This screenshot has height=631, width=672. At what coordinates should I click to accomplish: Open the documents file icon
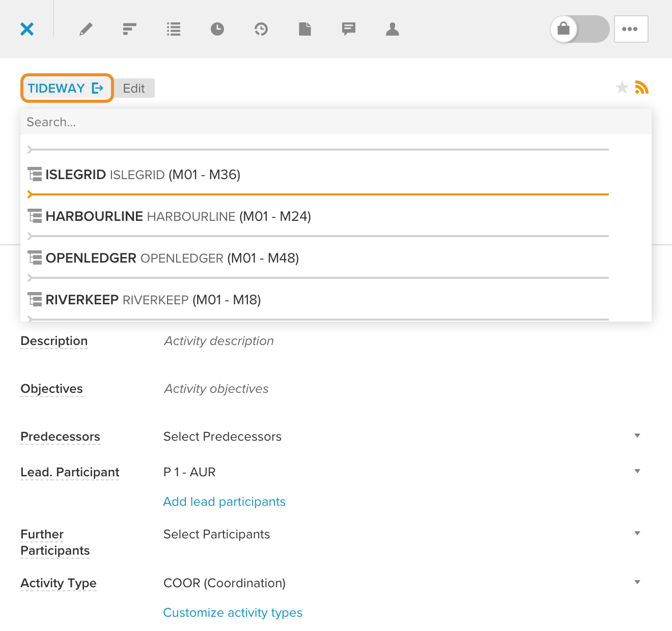click(x=305, y=29)
